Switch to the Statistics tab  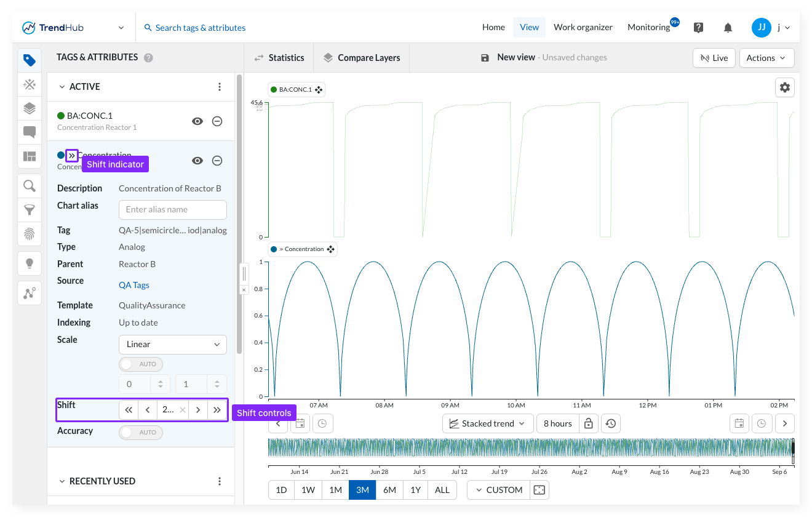coord(279,58)
